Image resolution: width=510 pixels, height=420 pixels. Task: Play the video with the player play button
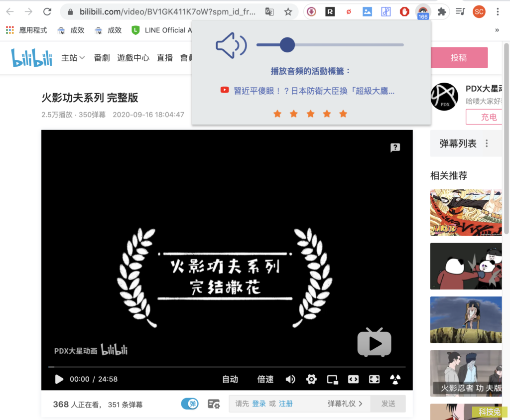click(x=59, y=379)
